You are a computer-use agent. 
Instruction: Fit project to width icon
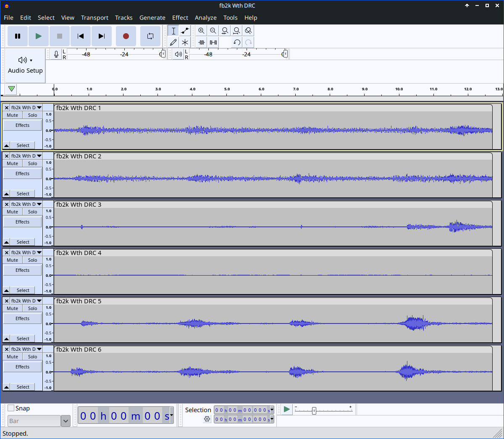(237, 31)
